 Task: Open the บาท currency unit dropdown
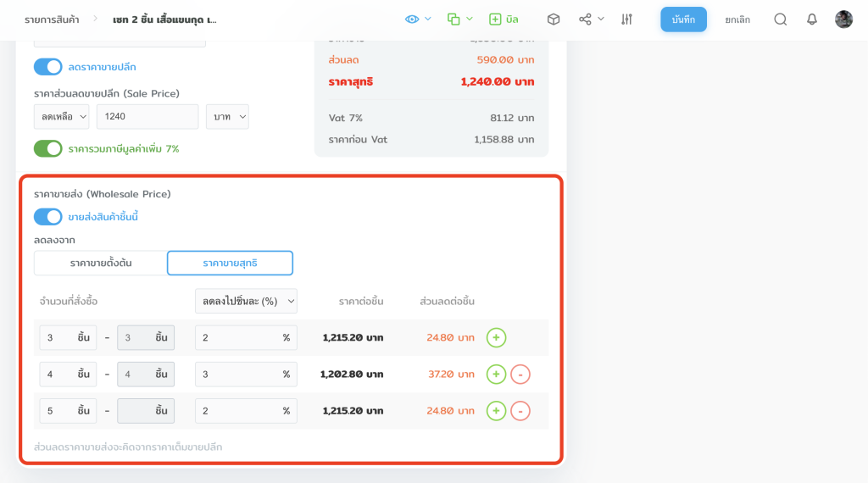tap(227, 117)
